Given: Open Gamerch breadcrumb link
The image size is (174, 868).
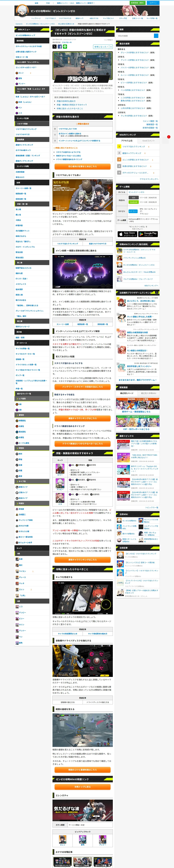Looking at the screenshot, I should [19, 24].
